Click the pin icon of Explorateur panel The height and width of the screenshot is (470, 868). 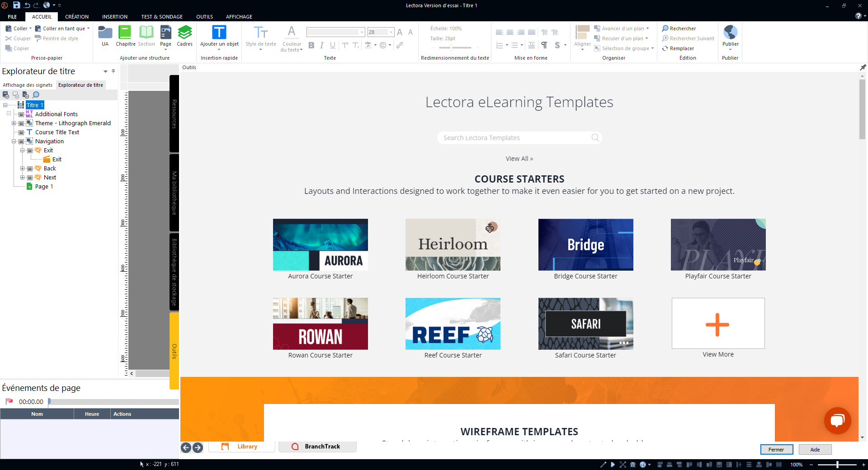pyautogui.click(x=113, y=71)
